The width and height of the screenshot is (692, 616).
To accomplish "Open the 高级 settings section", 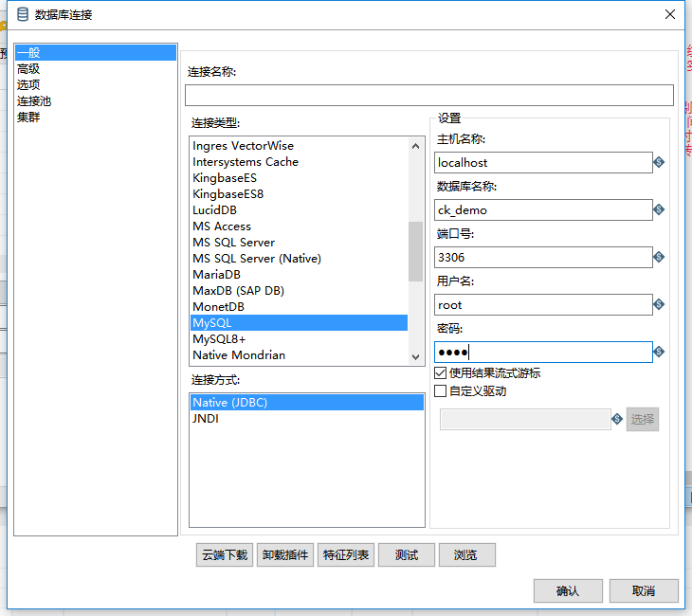I will pyautogui.click(x=28, y=69).
